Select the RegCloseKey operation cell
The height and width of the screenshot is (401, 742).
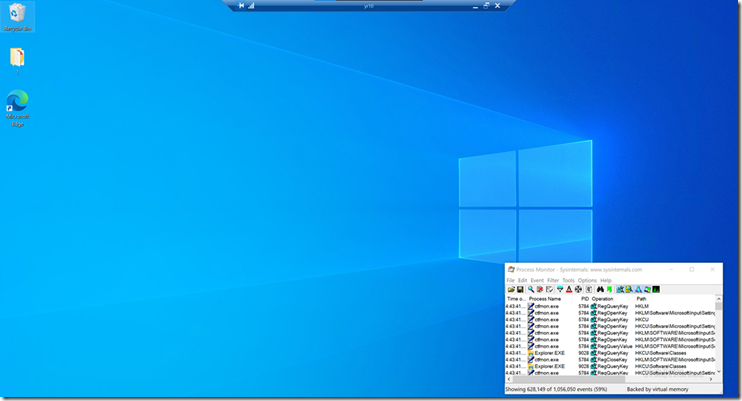(609, 360)
